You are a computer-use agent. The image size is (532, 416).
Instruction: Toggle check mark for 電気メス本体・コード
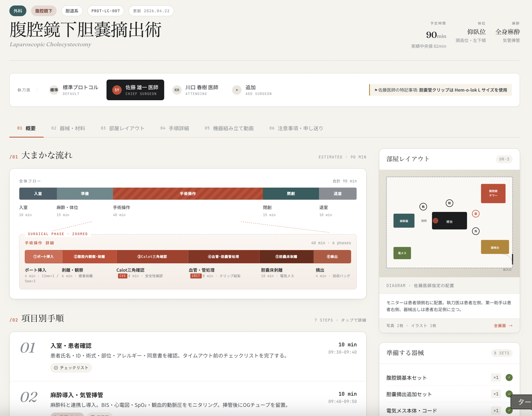509,411
